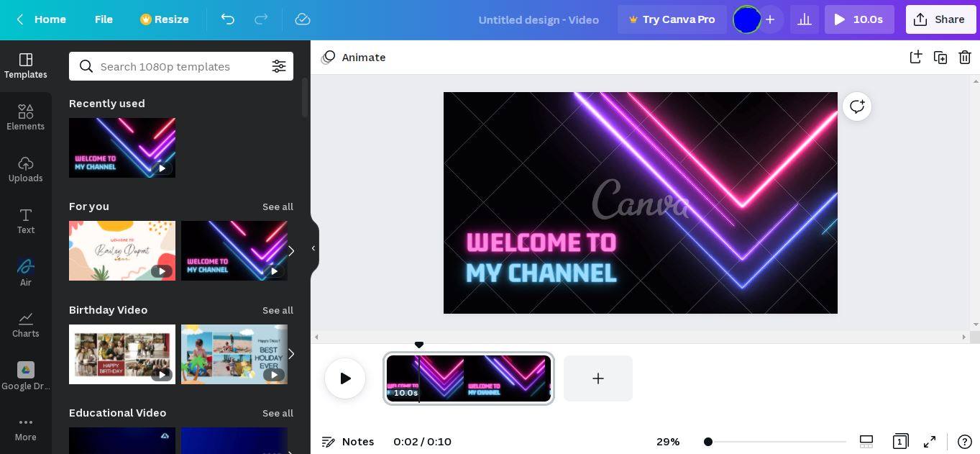The image size is (980, 454).
Task: Undo the last action
Action: (x=228, y=19)
